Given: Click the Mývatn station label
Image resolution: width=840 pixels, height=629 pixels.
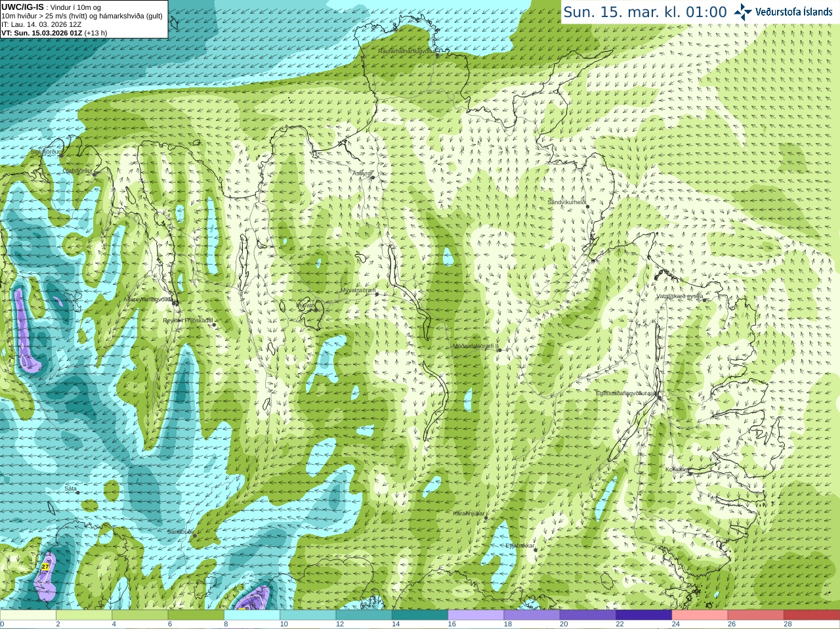Looking at the screenshot, I should coord(306,305).
